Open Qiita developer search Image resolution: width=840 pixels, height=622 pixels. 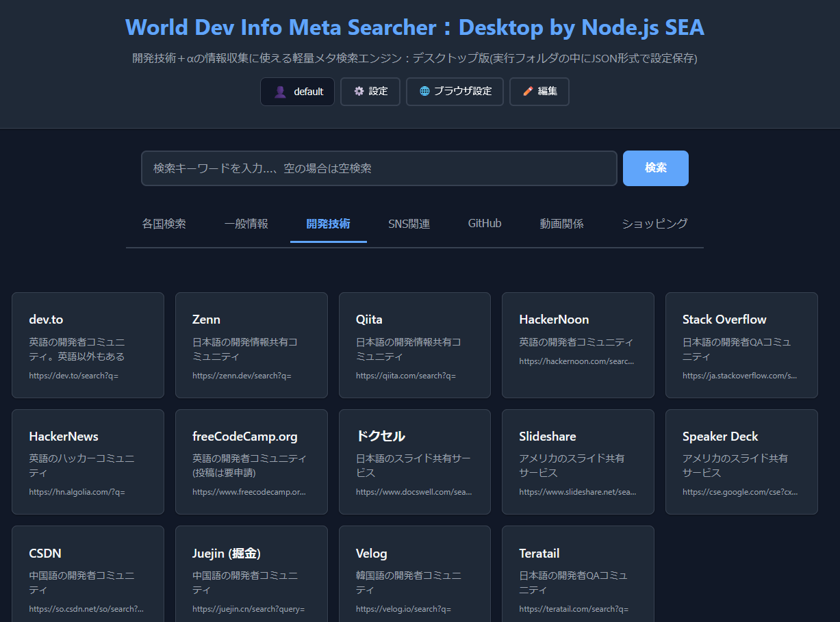coord(414,345)
